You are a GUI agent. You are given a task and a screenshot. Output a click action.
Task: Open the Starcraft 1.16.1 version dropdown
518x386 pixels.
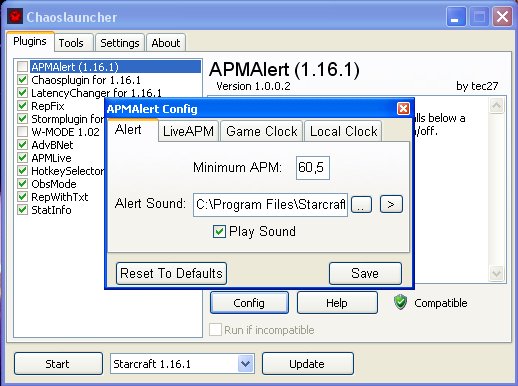tap(246, 364)
